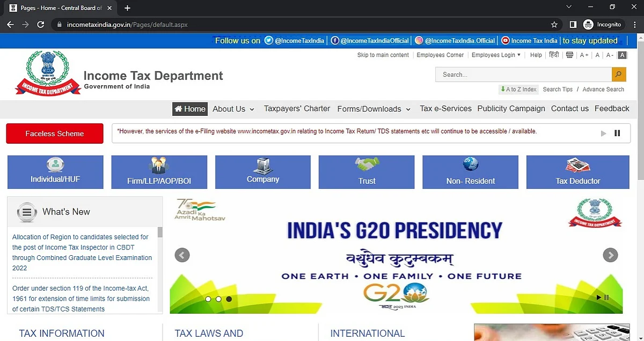Click into the site Search field

point(524,75)
